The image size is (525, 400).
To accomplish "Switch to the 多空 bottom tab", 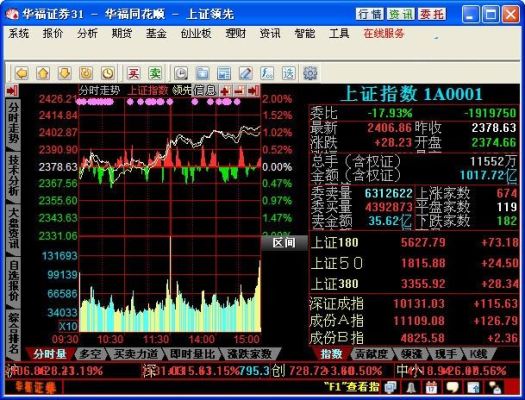I will [90, 354].
